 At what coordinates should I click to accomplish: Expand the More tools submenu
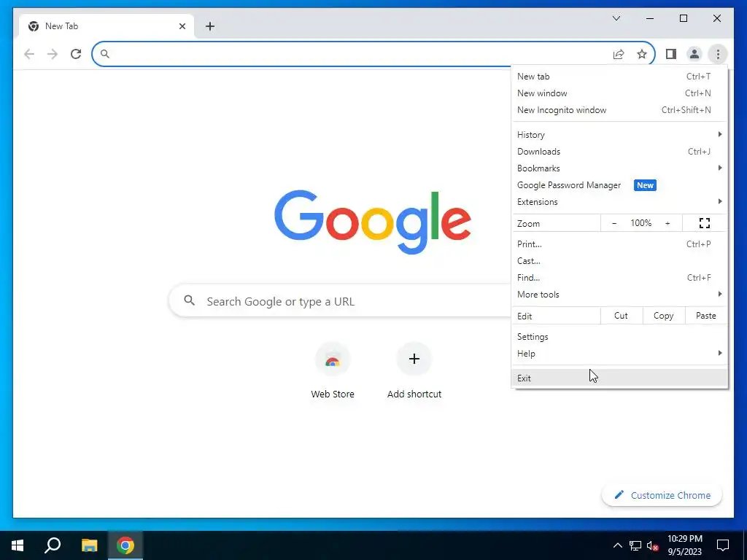619,295
